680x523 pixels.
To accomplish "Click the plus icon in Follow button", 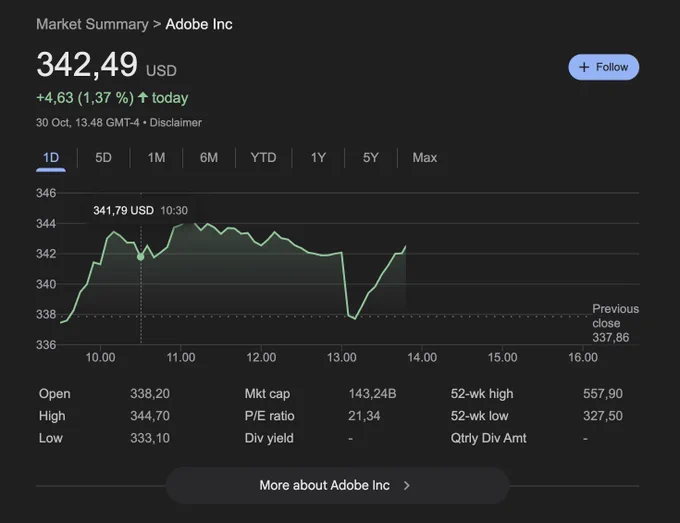I will point(584,67).
